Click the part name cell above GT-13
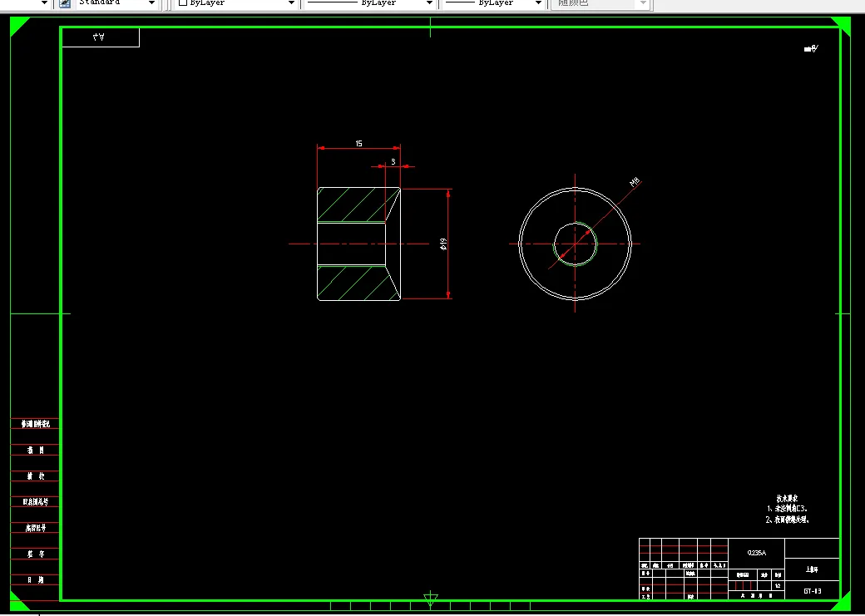Image resolution: width=865 pixels, height=616 pixels. coord(813,569)
